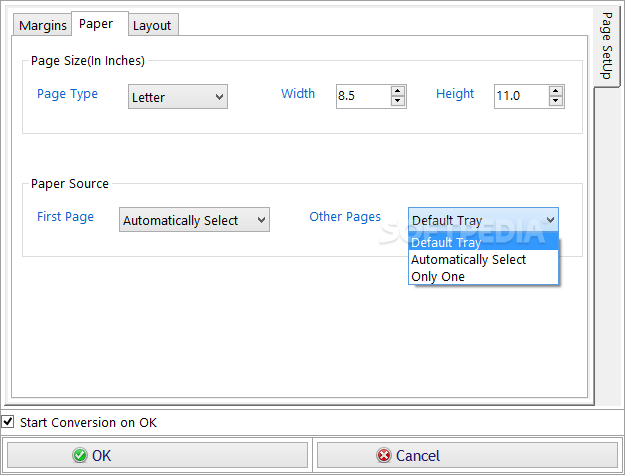
Task: Open the Layout tab
Action: click(153, 25)
